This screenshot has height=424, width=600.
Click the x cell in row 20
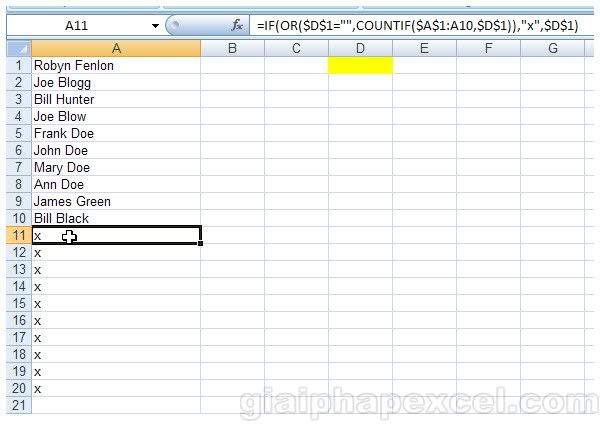pyautogui.click(x=116, y=388)
